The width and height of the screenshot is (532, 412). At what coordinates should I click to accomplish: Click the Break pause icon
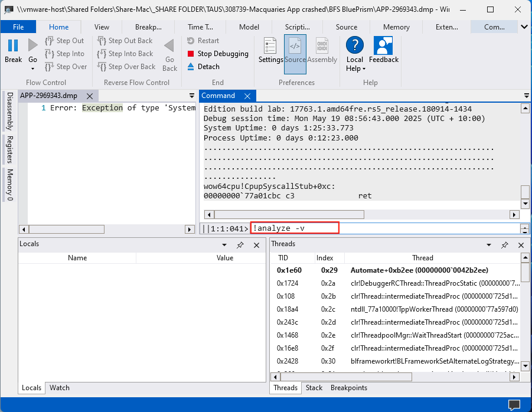point(13,45)
